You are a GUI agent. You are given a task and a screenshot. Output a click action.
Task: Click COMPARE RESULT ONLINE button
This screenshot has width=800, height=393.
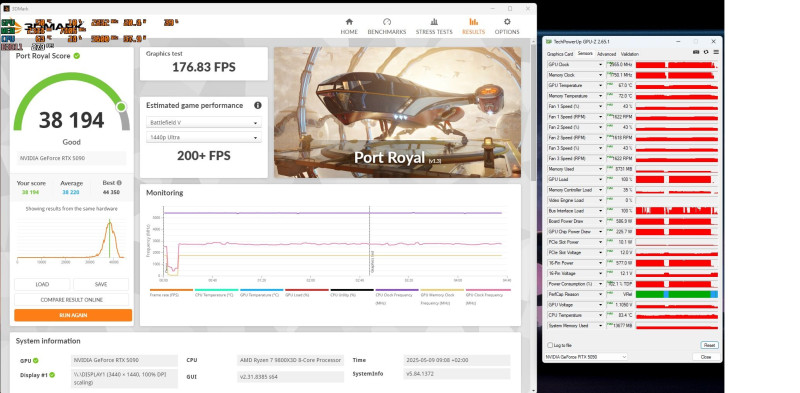click(71, 300)
